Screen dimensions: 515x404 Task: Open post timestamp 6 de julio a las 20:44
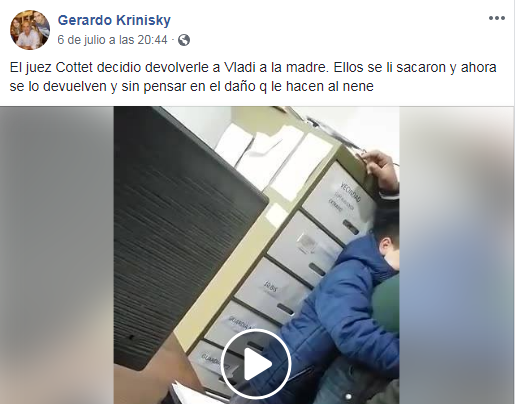coord(112,40)
